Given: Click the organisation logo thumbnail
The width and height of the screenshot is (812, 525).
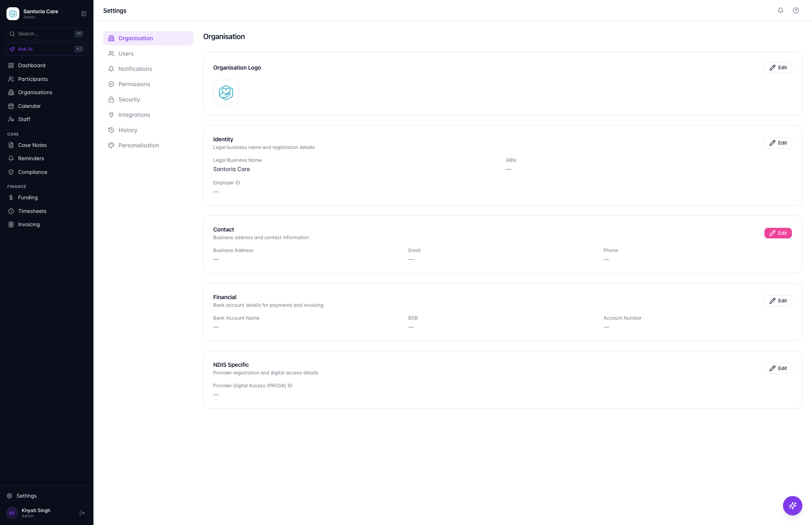Looking at the screenshot, I should [x=226, y=93].
